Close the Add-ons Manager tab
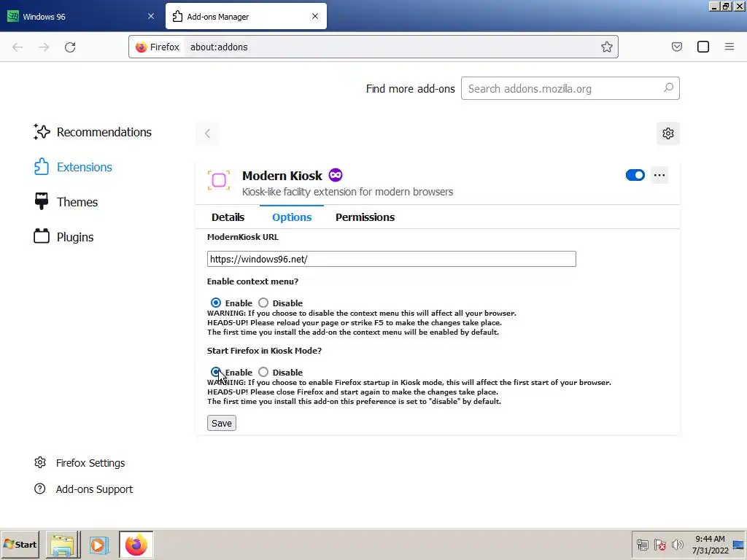The width and height of the screenshot is (747, 560). tap(315, 16)
